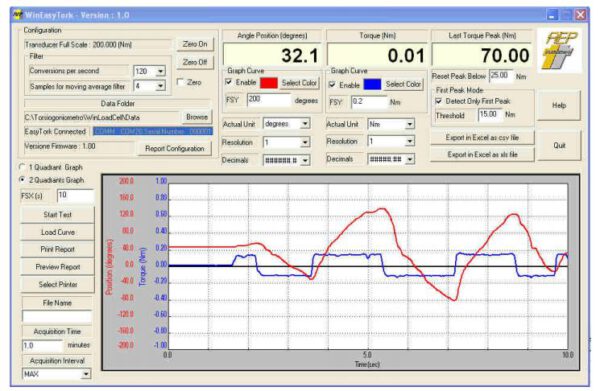This screenshot has width=600, height=391.
Task: Click the Angle Position value 32.1
Action: tap(300, 56)
